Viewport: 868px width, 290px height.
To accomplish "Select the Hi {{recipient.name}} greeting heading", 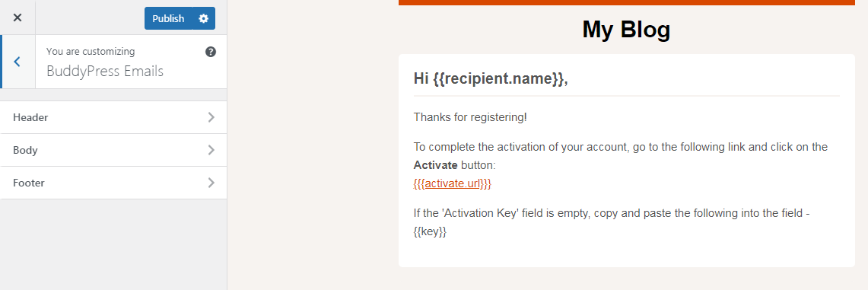I will (491, 79).
